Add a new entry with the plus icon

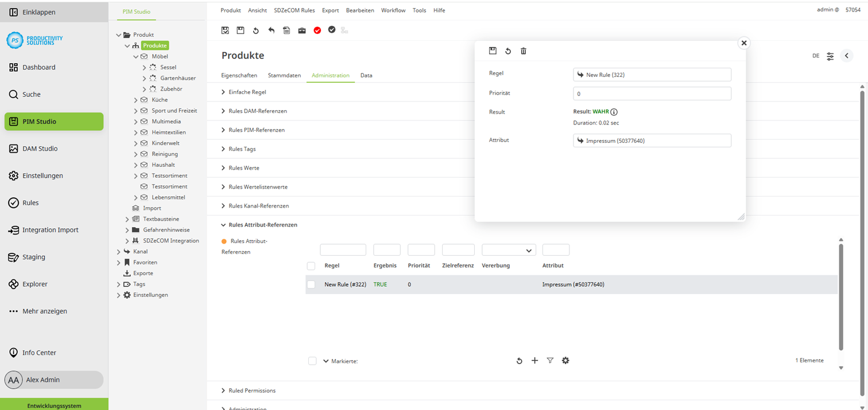point(534,360)
